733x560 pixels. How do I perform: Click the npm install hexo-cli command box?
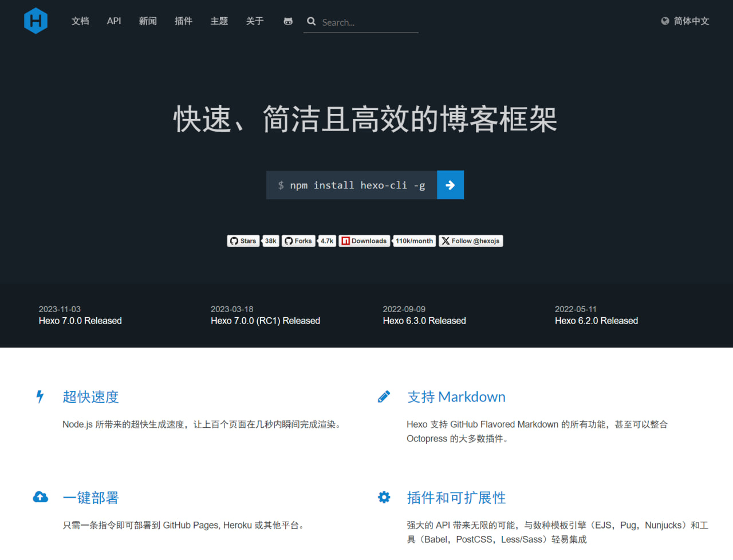[352, 185]
